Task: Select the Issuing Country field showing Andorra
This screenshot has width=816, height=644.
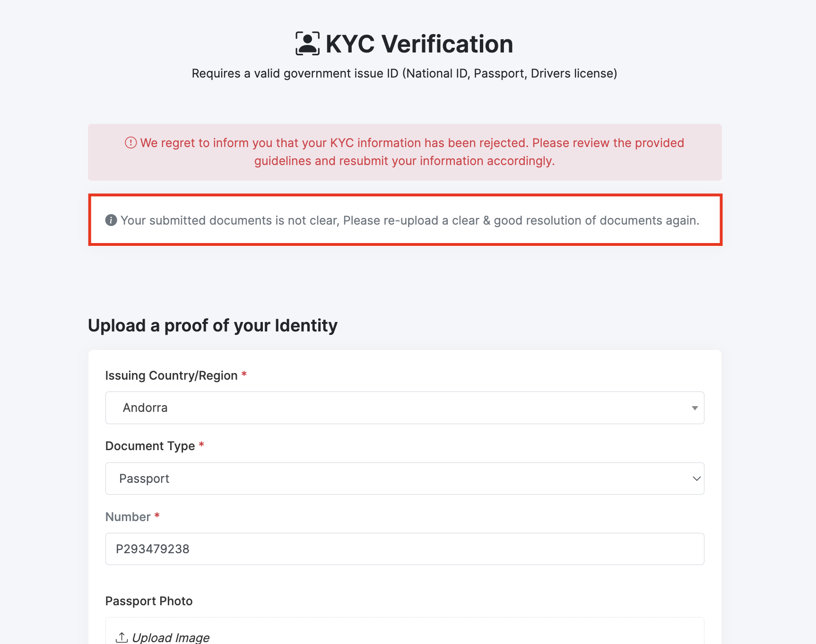Action: click(397, 408)
